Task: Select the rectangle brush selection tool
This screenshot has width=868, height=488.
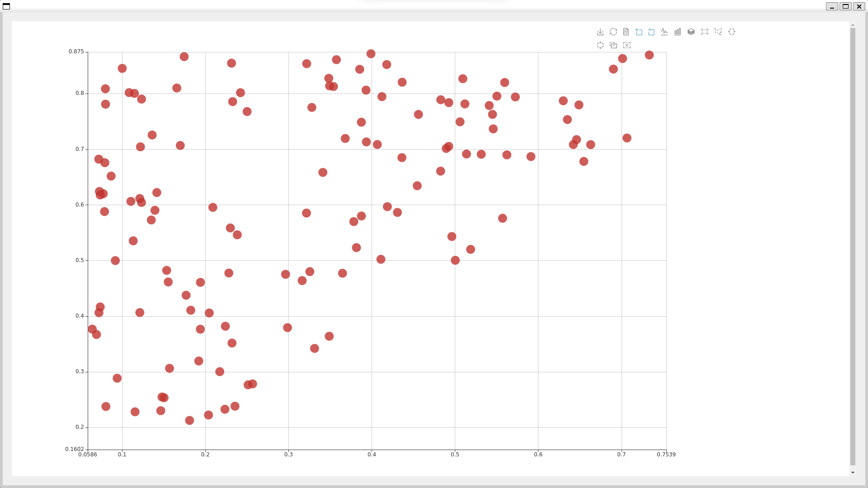Action: 704,32
